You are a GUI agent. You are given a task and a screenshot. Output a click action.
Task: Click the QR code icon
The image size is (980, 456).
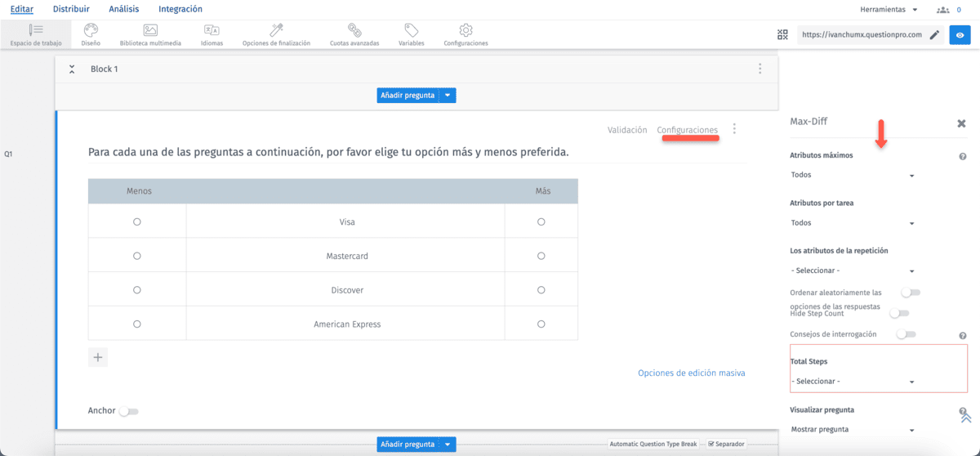click(782, 34)
